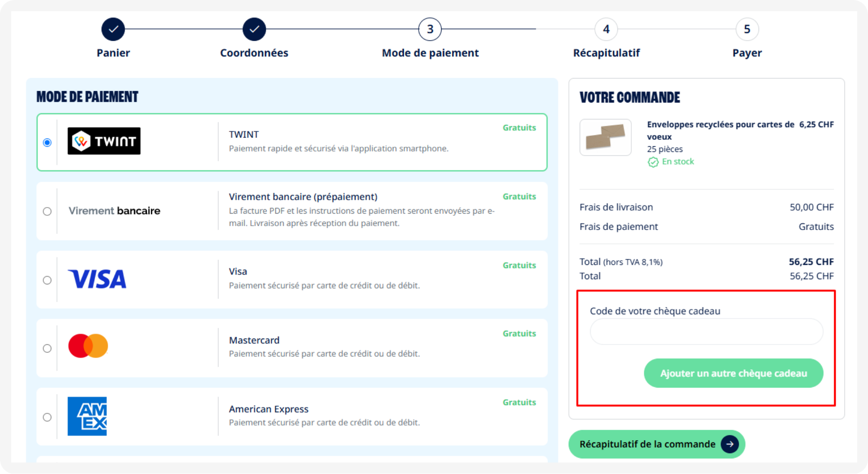Viewport: 868px width, 474px height.
Task: Select the Virement bancaire radio button
Action: pos(47,211)
